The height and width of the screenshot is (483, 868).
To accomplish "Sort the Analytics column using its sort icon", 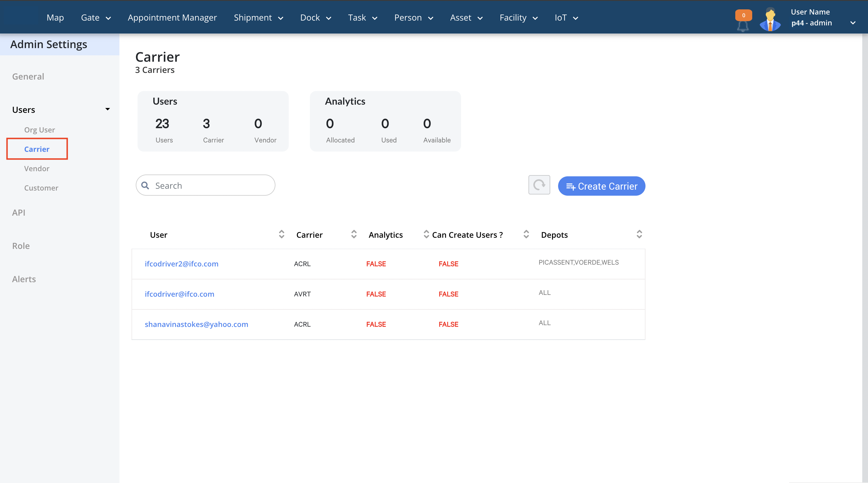I will pos(426,234).
